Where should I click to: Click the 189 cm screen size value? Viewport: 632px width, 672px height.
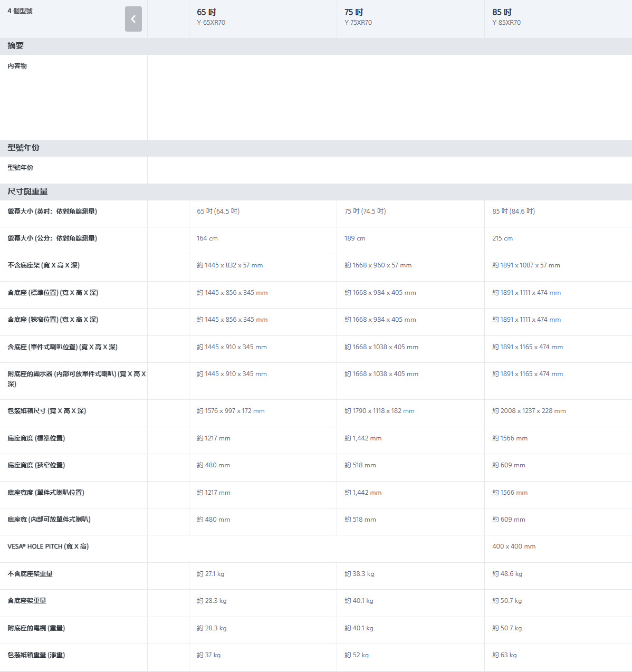pos(355,238)
